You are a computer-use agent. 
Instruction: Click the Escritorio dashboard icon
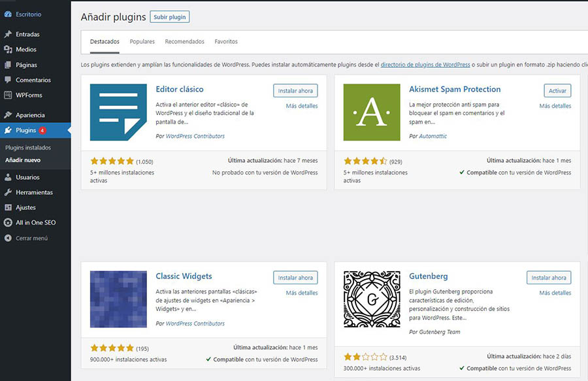pos(8,13)
